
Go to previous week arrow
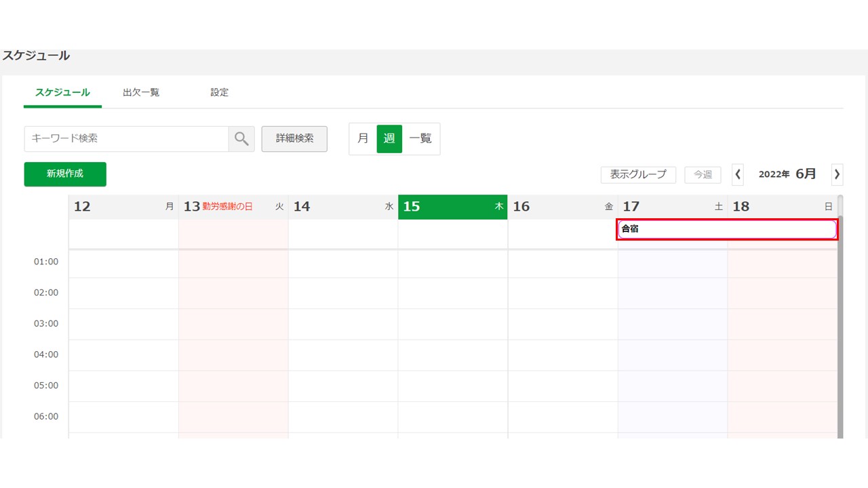738,174
